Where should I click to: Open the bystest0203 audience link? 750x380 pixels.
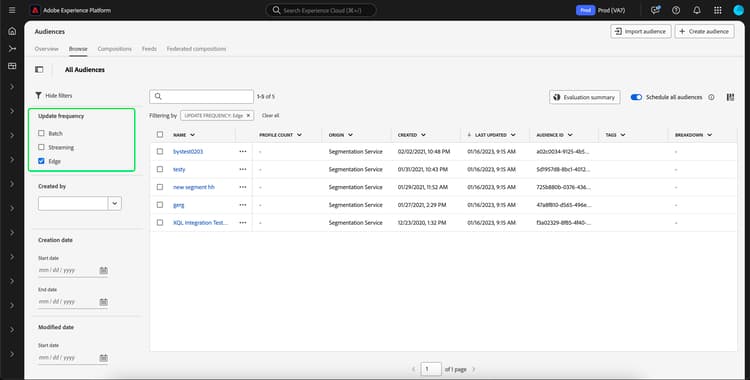coord(188,152)
